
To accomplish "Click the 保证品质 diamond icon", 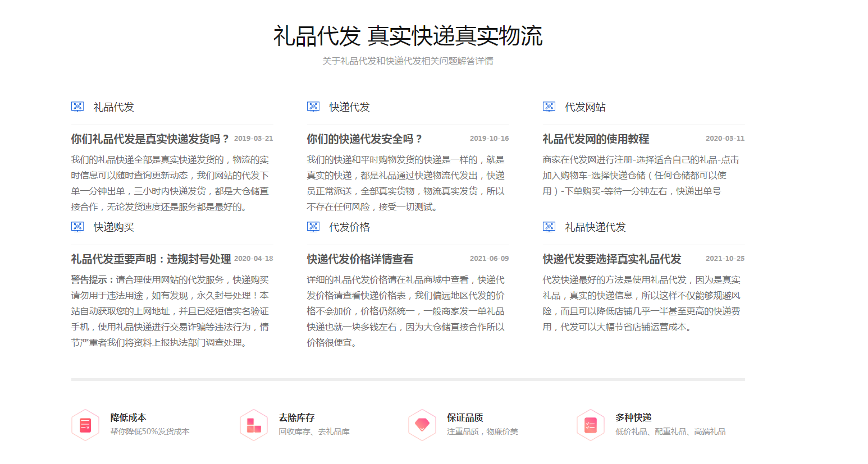I will coord(422,425).
